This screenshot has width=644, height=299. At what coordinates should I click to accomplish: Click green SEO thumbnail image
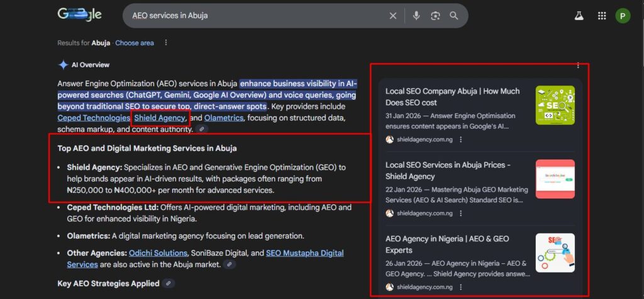[555, 105]
